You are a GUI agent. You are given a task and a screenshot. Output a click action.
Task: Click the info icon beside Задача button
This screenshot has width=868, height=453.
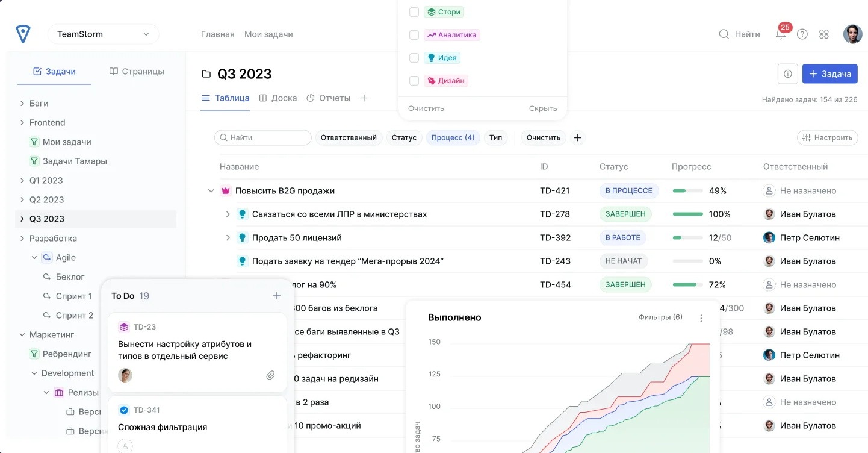[787, 73]
